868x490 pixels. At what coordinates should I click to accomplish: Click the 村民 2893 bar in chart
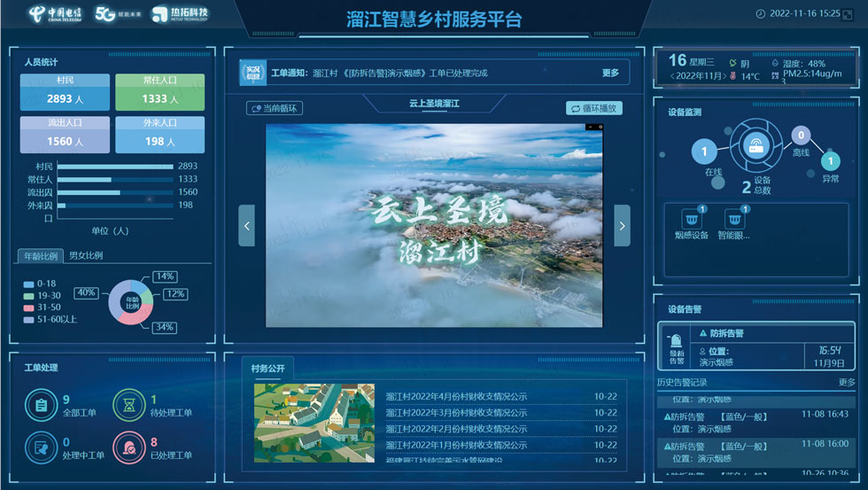point(115,166)
